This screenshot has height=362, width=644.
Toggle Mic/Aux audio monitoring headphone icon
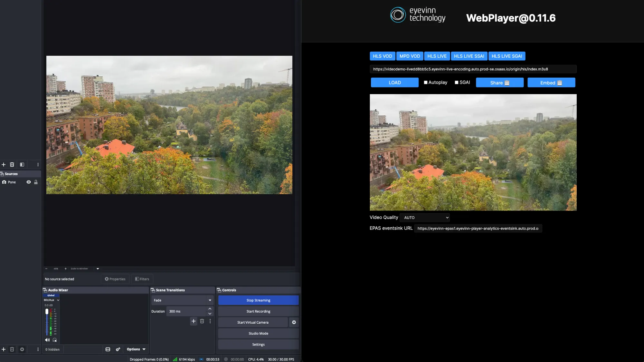coord(55,340)
